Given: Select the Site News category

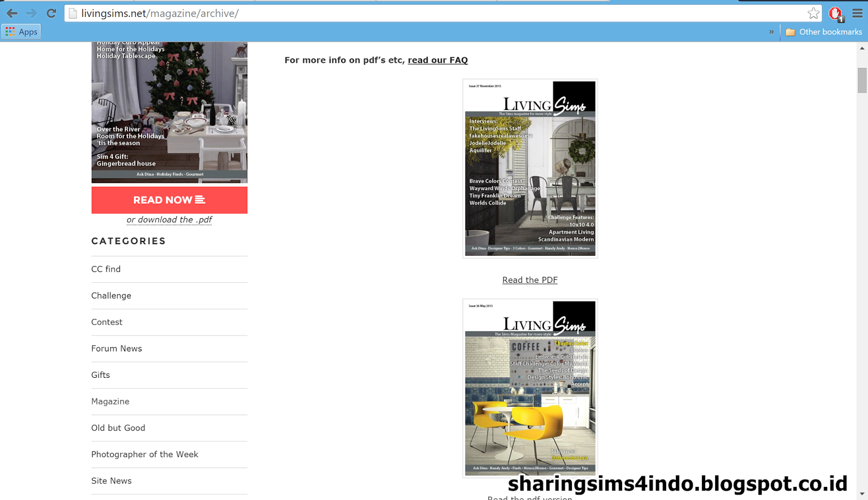Looking at the screenshot, I should (x=111, y=481).
